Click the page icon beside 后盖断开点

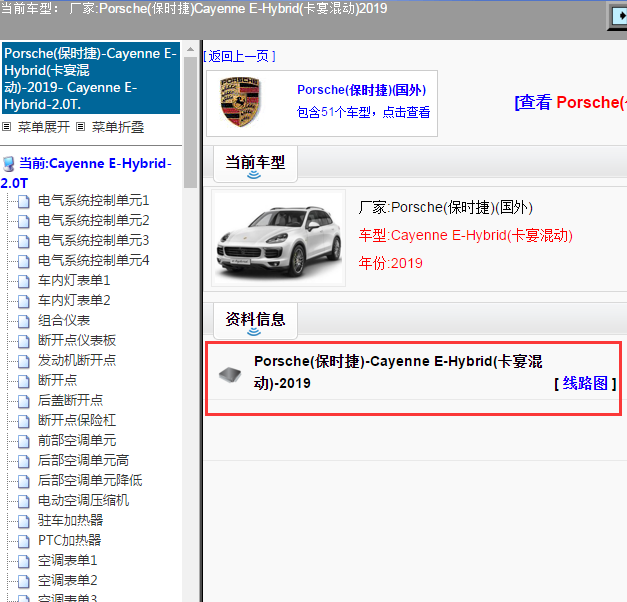pos(24,401)
